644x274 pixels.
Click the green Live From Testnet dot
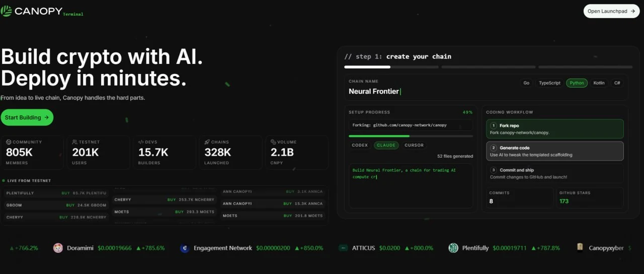coord(4,180)
